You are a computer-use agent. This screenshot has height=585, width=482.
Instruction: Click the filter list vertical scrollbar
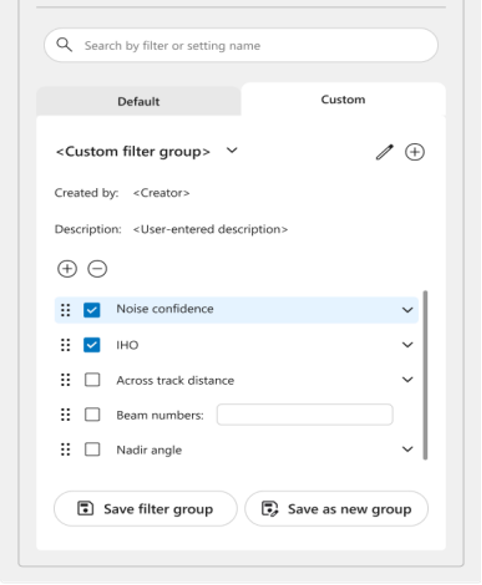point(425,375)
